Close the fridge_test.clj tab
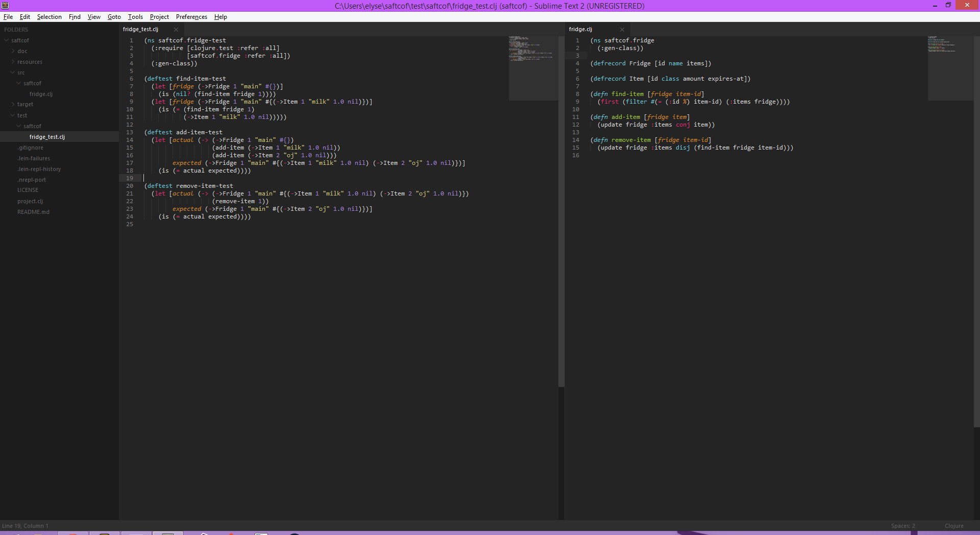The height and width of the screenshot is (535, 980). click(x=176, y=30)
